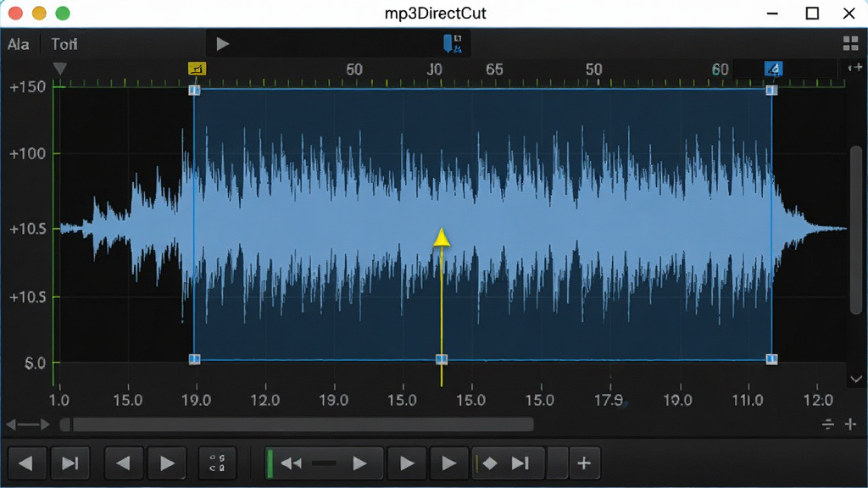The width and height of the screenshot is (868, 488).
Task: Click the yellow playhead arrow tip
Action: pyautogui.click(x=441, y=237)
